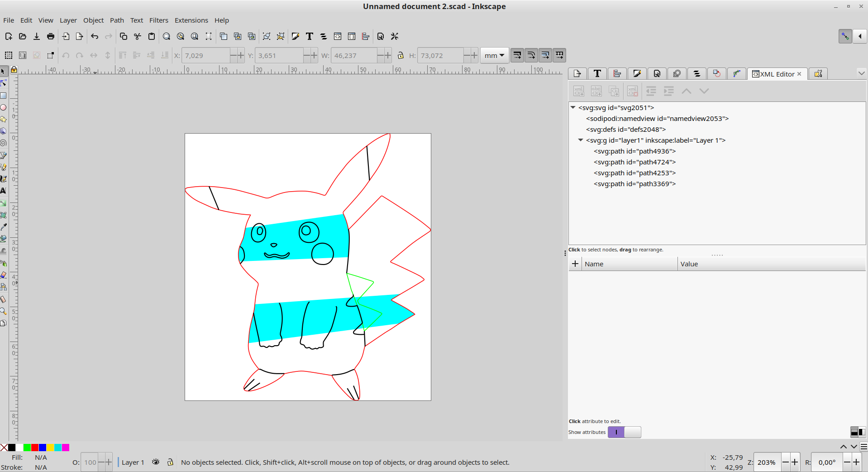Toggle move patterns with object
The image size is (868, 472).
559,55
